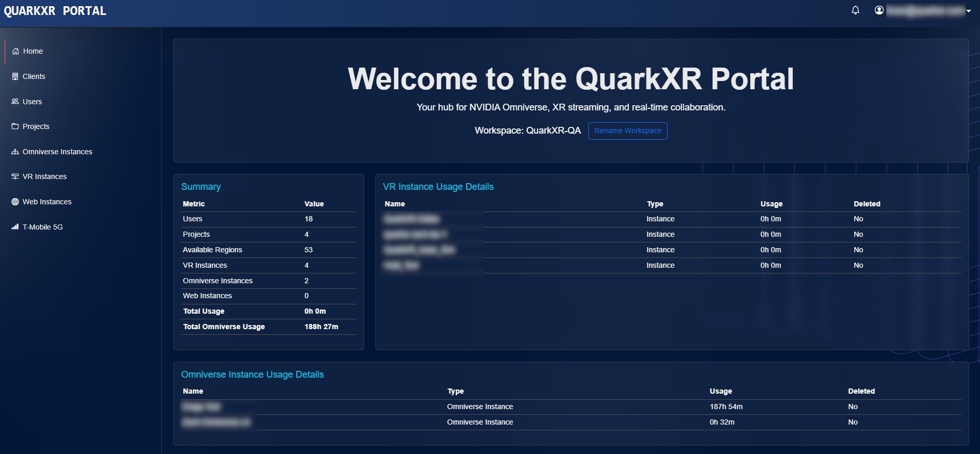Click the VR Instances headset icon
This screenshot has width=980, height=454.
[15, 176]
